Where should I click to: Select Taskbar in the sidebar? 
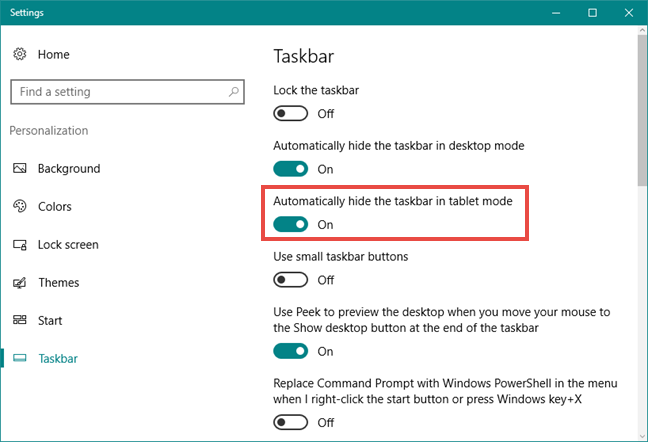click(x=58, y=359)
